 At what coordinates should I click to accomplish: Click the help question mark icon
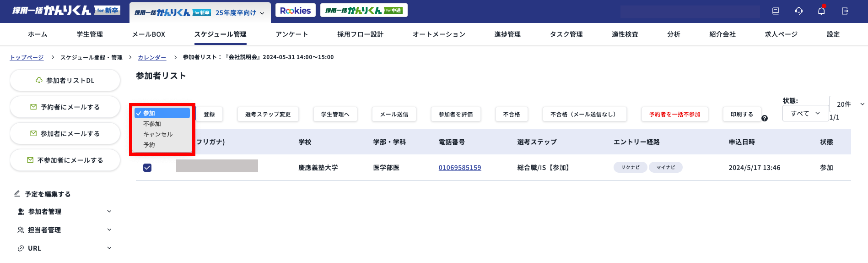tap(765, 118)
